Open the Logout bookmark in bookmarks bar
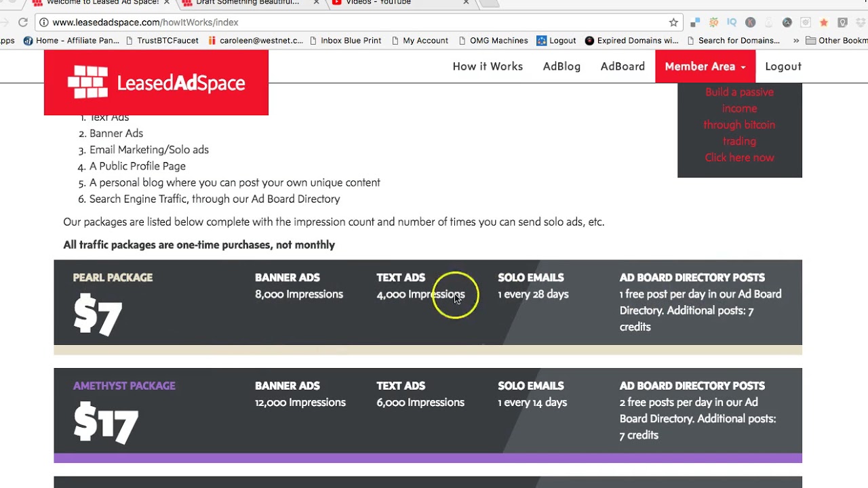This screenshot has height=488, width=868. click(556, 41)
